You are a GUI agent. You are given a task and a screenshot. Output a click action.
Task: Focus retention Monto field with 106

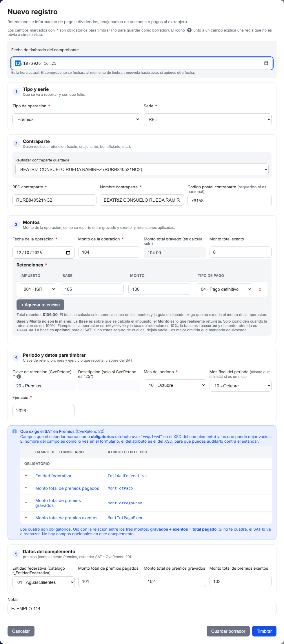coord(160,289)
